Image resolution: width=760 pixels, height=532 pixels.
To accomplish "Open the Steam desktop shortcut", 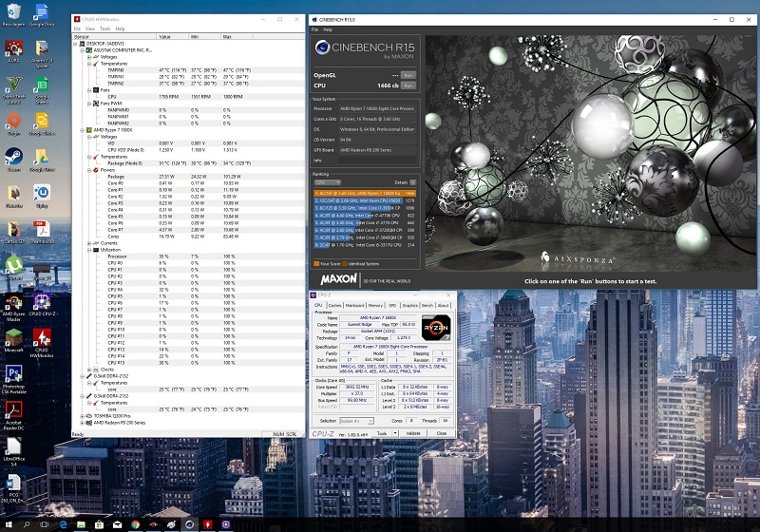I will point(13,158).
